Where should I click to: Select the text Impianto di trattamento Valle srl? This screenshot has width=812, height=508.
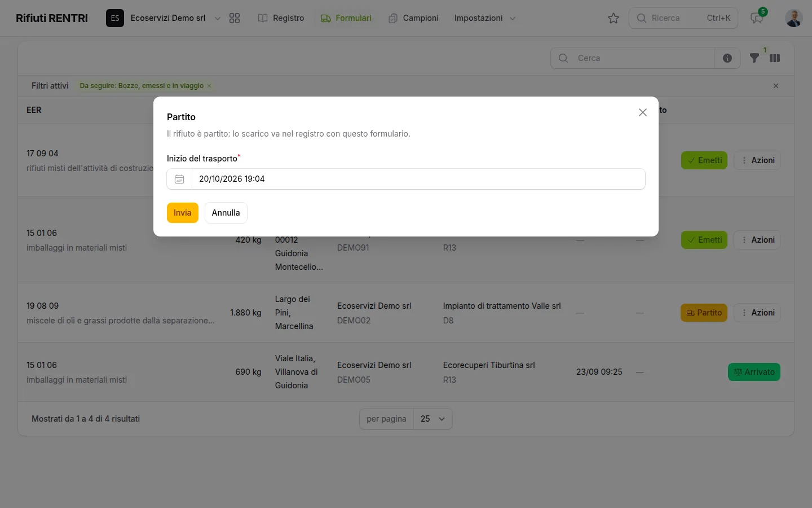point(502,306)
